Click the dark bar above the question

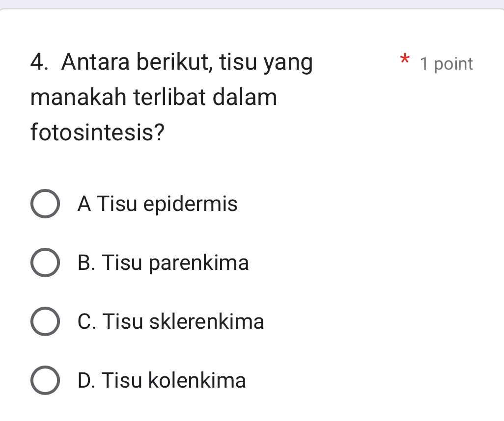click(x=252, y=4)
